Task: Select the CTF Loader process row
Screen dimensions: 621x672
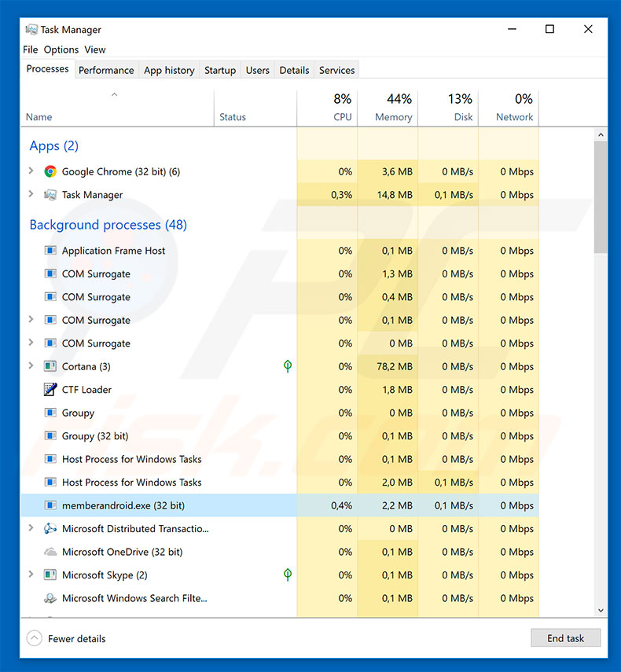Action: 279,390
